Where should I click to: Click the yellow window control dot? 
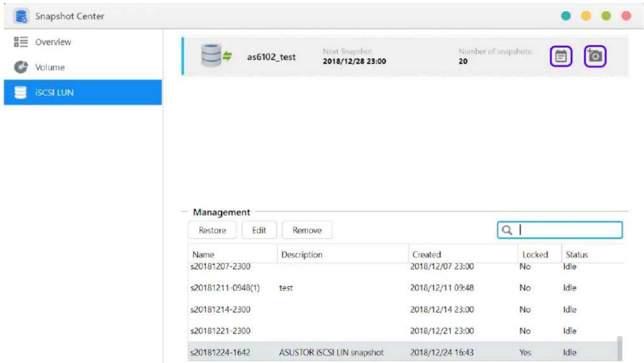coord(586,16)
